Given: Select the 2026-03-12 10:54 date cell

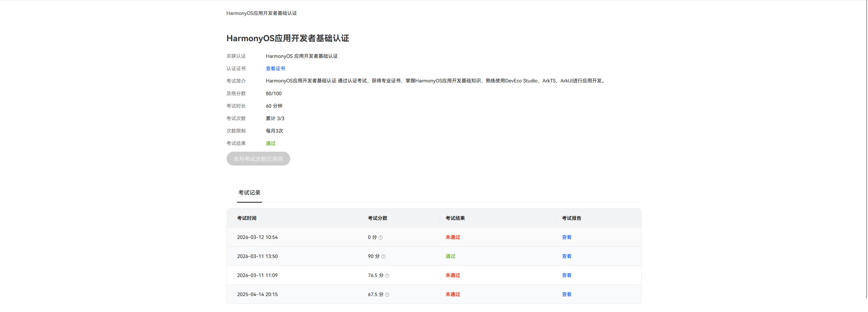Looking at the screenshot, I should 257,237.
